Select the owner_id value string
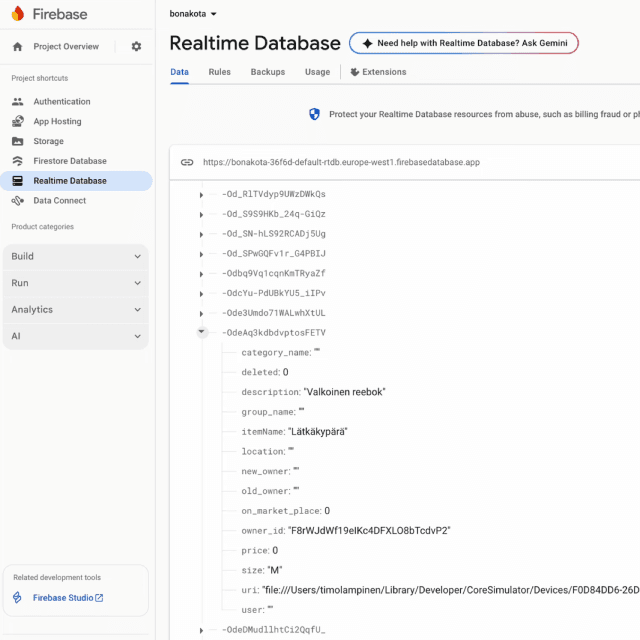Screen dimensions: 640x640 (369, 531)
